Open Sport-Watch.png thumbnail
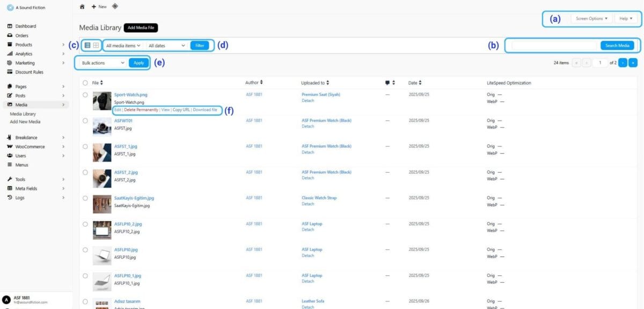Image resolution: width=644 pixels, height=309 pixels. coord(102,100)
